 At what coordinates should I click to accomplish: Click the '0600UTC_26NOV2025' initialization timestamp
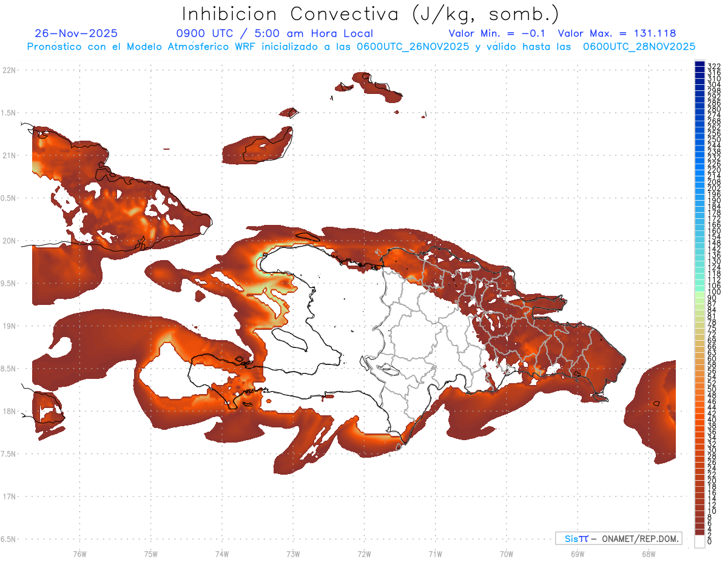(413, 46)
